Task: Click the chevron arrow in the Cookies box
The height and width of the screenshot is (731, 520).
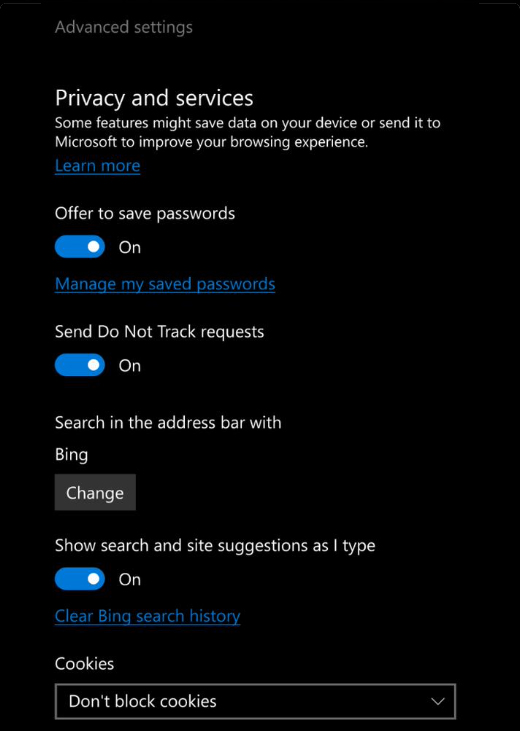Action: pyautogui.click(x=437, y=702)
